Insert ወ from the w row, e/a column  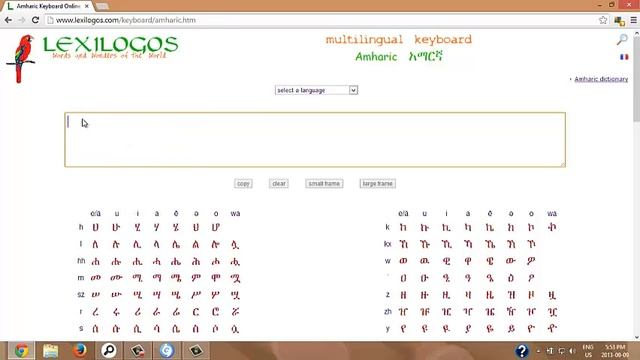click(403, 261)
